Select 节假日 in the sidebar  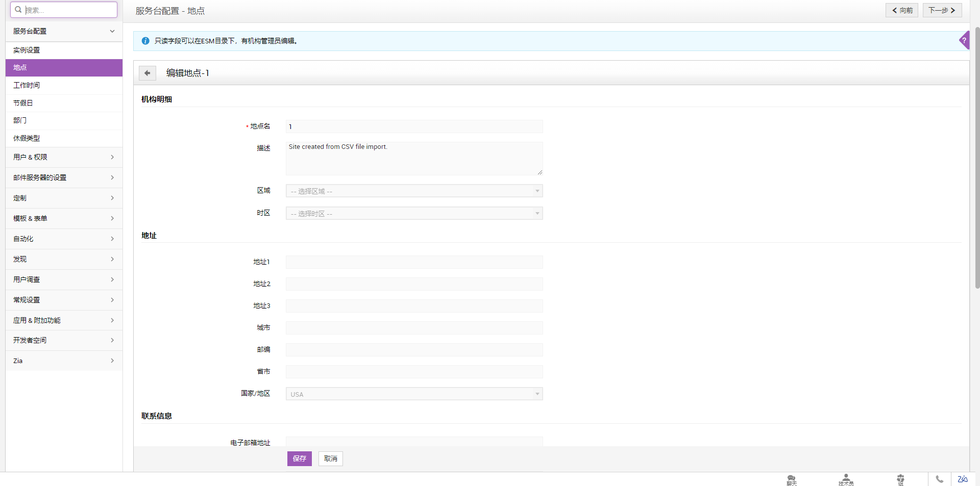click(23, 103)
